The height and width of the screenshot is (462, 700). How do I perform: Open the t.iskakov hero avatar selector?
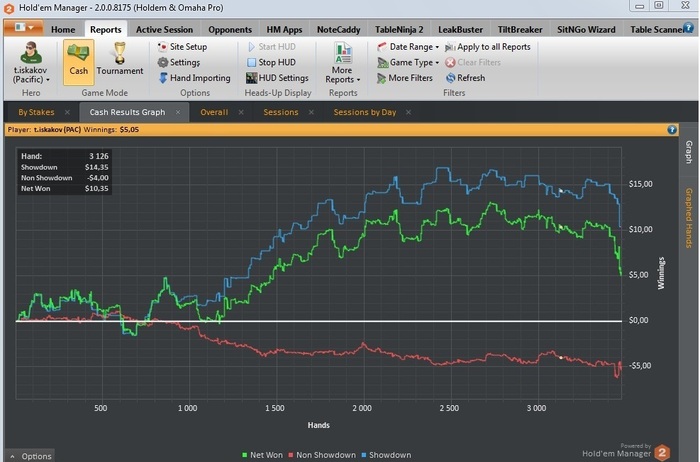click(x=31, y=62)
